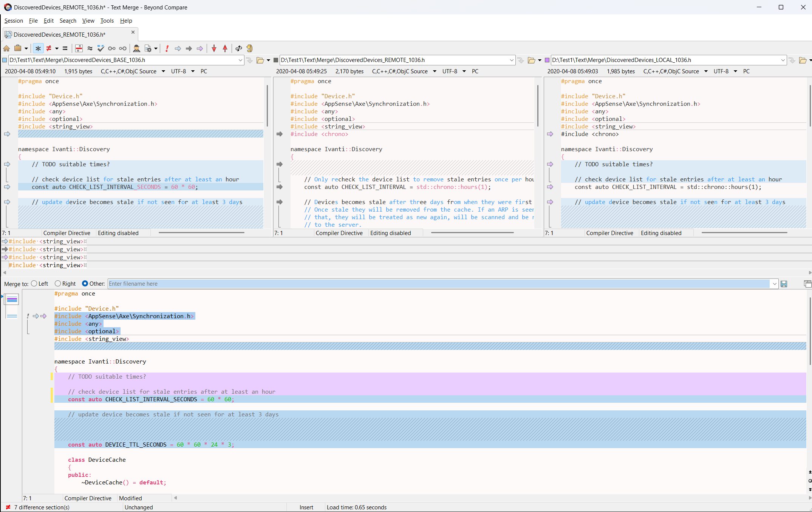Browse for REMOTE file with folder icon
The image size is (812, 512).
[x=532, y=60]
